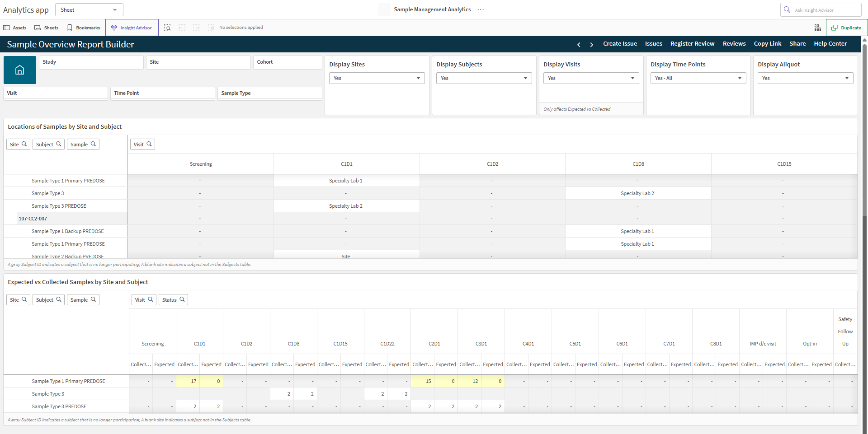Open the Study filter pane

[91, 62]
